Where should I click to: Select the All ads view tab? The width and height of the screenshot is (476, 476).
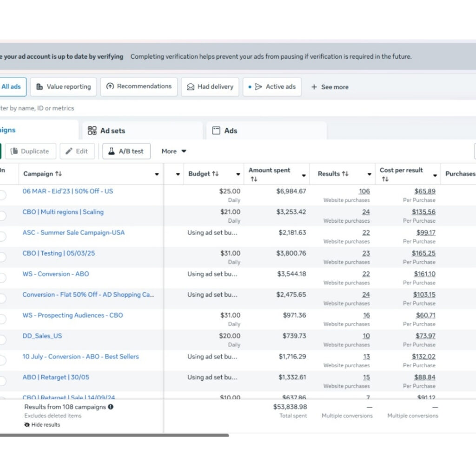(x=11, y=86)
